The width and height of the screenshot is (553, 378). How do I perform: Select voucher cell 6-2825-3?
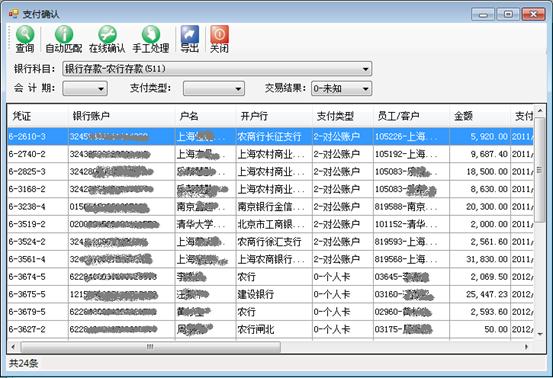click(x=37, y=172)
